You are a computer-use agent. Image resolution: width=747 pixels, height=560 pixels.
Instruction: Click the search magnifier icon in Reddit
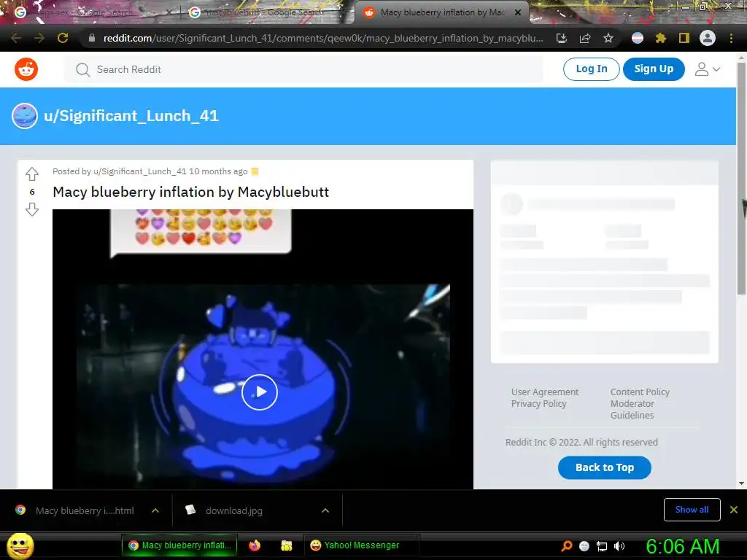[82, 69]
